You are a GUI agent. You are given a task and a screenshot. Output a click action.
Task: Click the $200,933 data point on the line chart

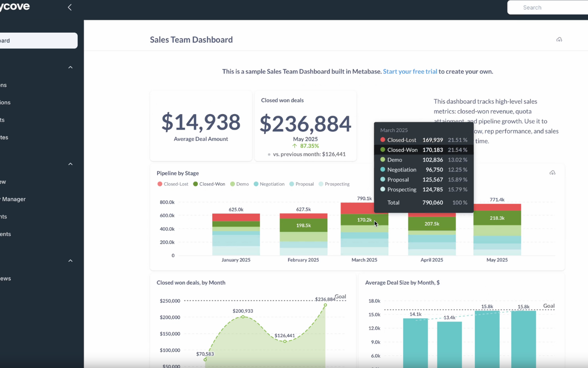[x=243, y=317]
